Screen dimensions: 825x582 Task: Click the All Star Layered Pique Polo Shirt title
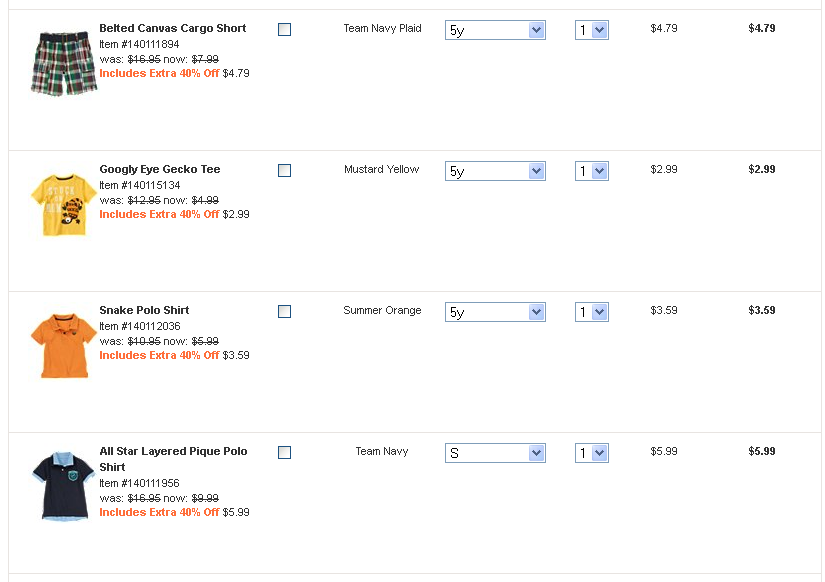(172, 452)
